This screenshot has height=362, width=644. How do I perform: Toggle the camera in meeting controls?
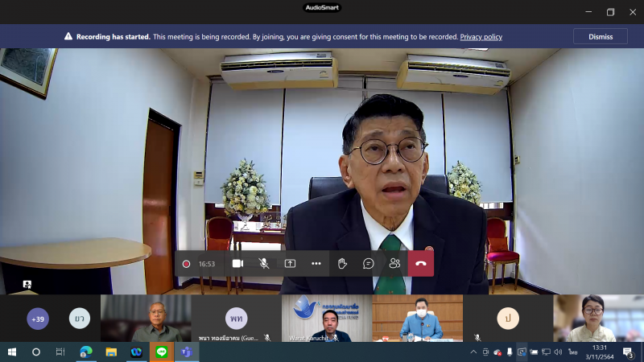pos(237,264)
